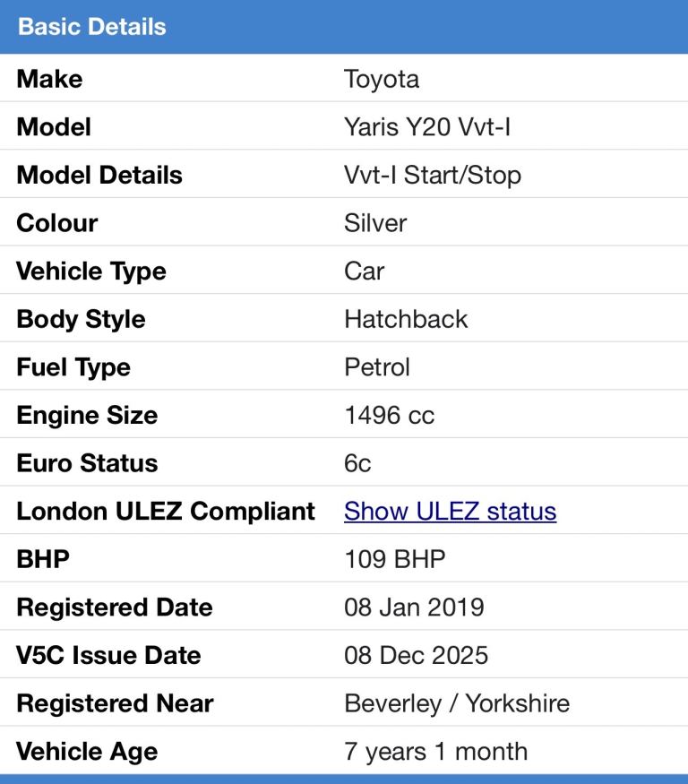
Task: Select the Petrol fuel type value
Action: coord(377,367)
